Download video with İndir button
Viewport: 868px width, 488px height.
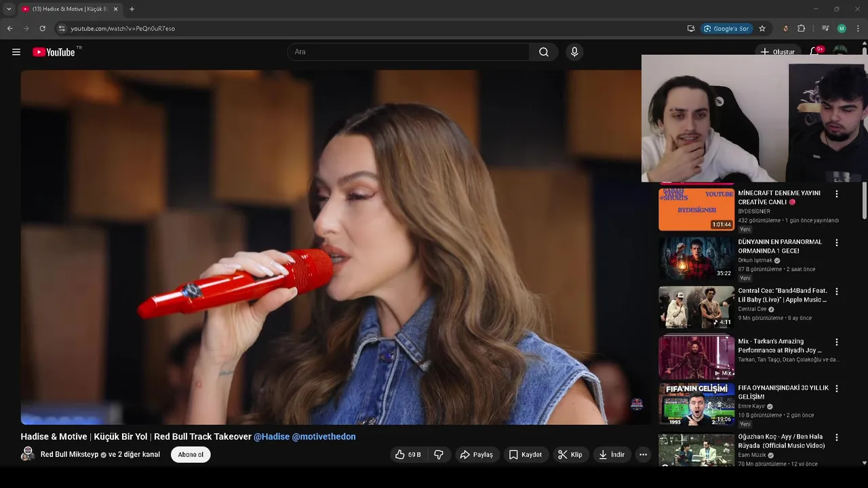(612, 455)
